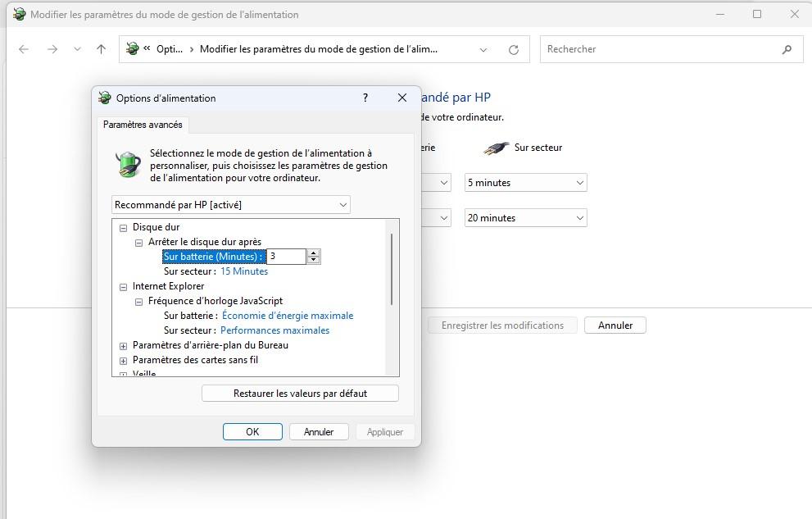Select the Paramètres avancés tab
This screenshot has width=812, height=519.
(143, 125)
